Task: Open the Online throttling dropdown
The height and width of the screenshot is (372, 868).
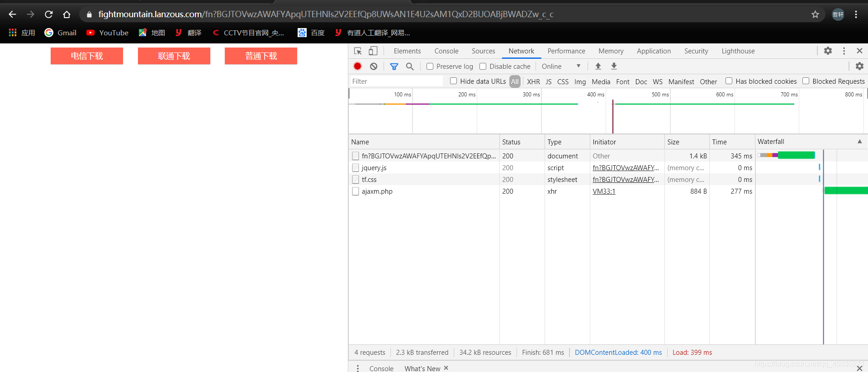Action: point(561,66)
